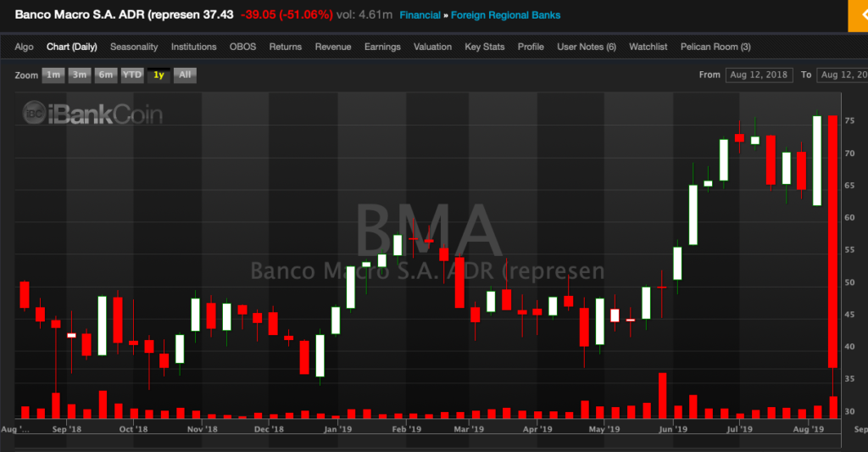View the Key Stats tab
This screenshot has height=452, width=868.
[x=484, y=47]
